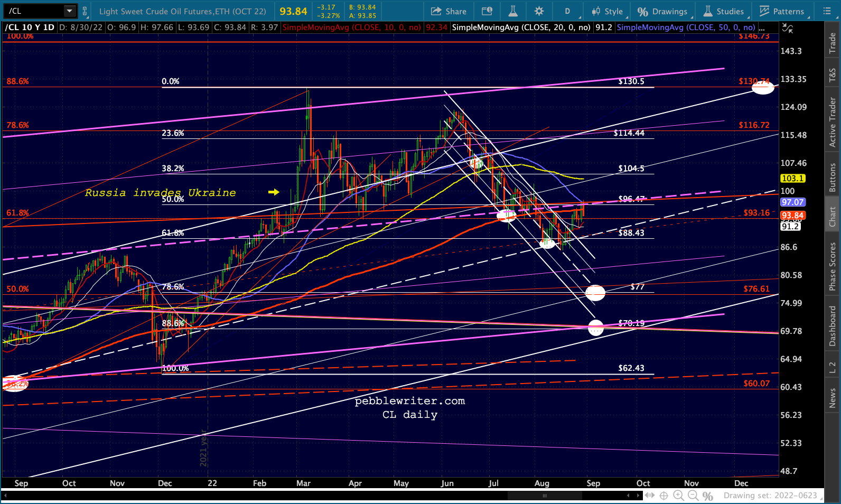This screenshot has width=841, height=504.
Task: Click the $77 Fibonacci level label
Action: 638,287
